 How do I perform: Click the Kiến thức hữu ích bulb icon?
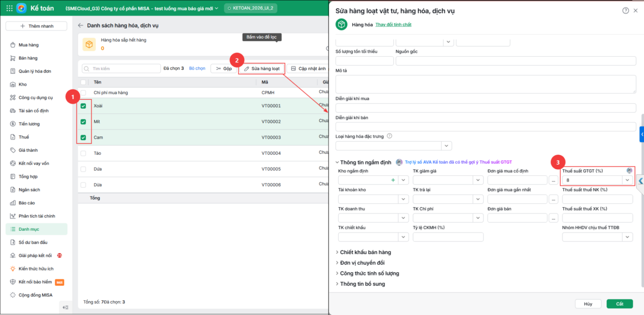click(x=13, y=269)
